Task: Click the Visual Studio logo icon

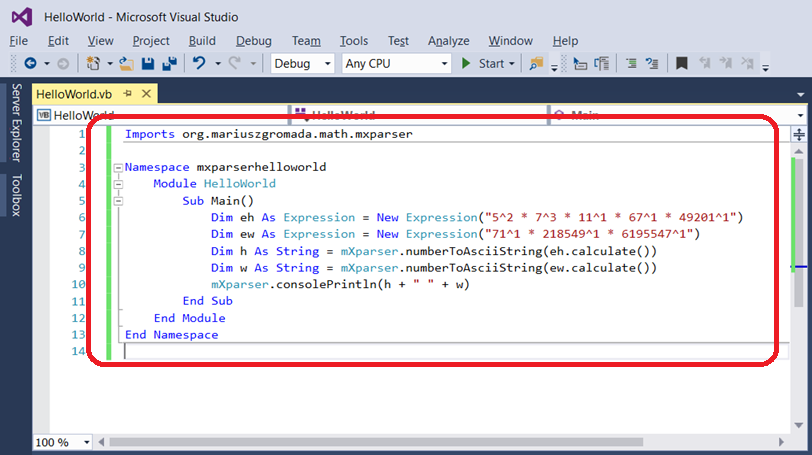Action: click(x=22, y=17)
